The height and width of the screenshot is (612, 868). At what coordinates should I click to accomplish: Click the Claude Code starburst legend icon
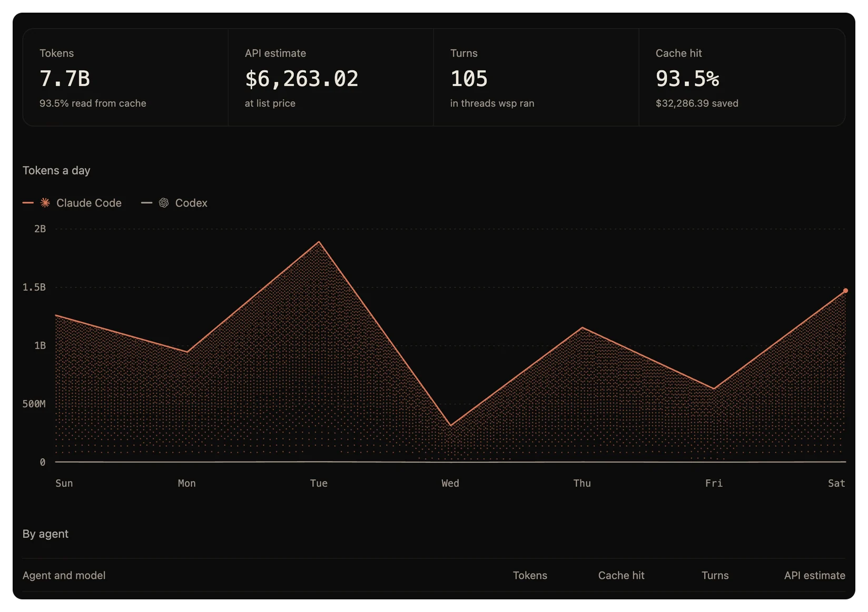pos(45,203)
